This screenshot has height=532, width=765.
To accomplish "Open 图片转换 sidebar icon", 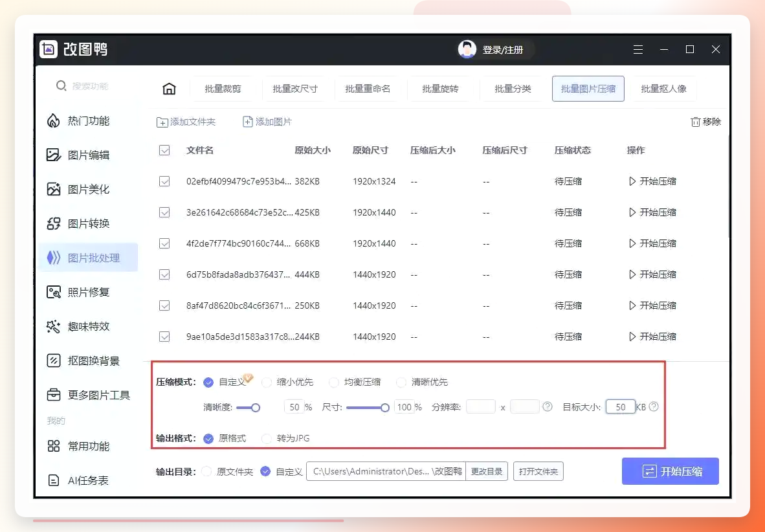I will [x=53, y=223].
